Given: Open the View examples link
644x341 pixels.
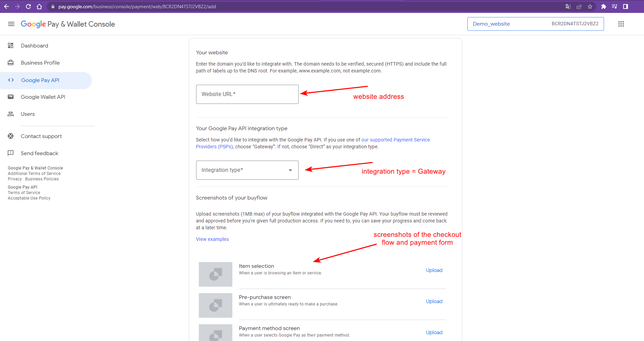Looking at the screenshot, I should click(212, 239).
